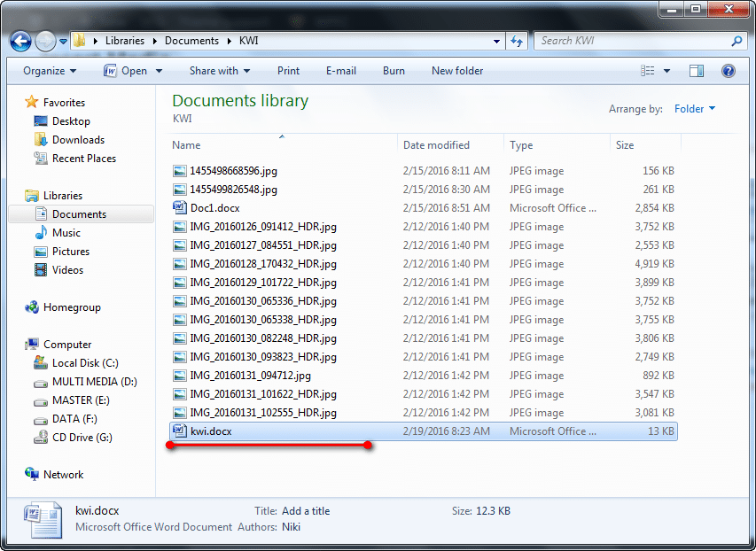Viewport: 756px width, 551px height.
Task: Click the Open button with Word icon
Action: [x=125, y=71]
